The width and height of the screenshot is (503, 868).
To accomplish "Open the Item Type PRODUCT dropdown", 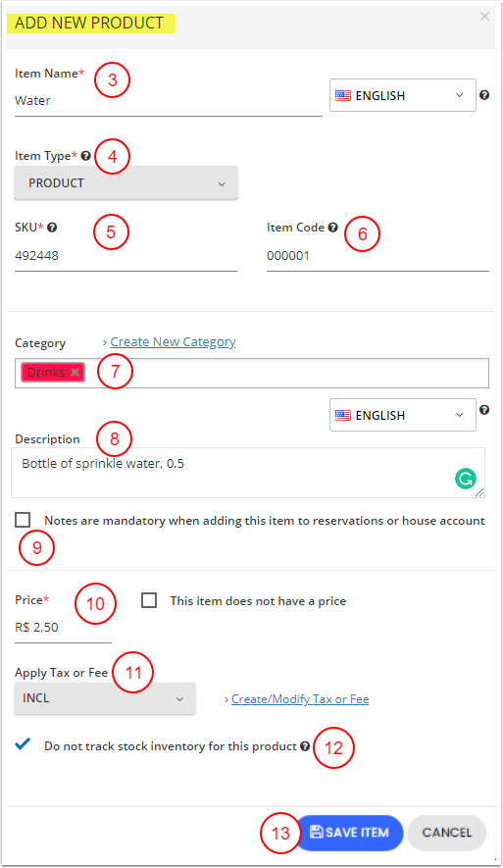I will (126, 183).
